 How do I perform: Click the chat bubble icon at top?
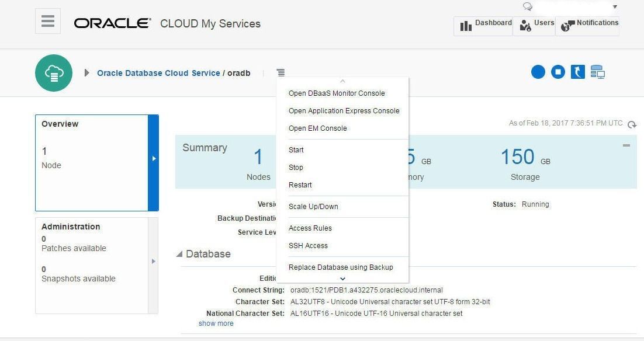(x=527, y=6)
